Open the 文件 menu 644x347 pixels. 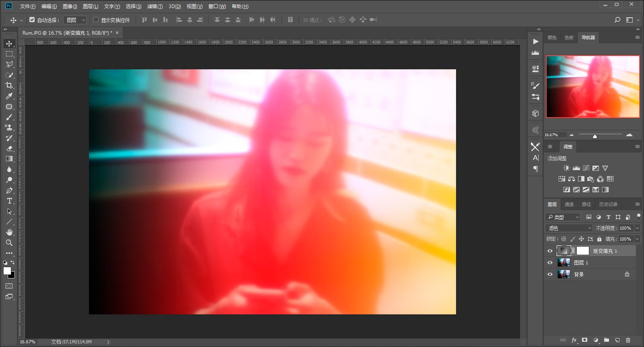pos(28,6)
